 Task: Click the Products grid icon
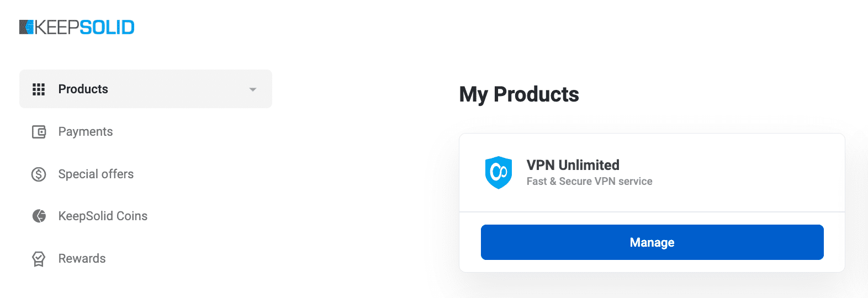(39, 89)
